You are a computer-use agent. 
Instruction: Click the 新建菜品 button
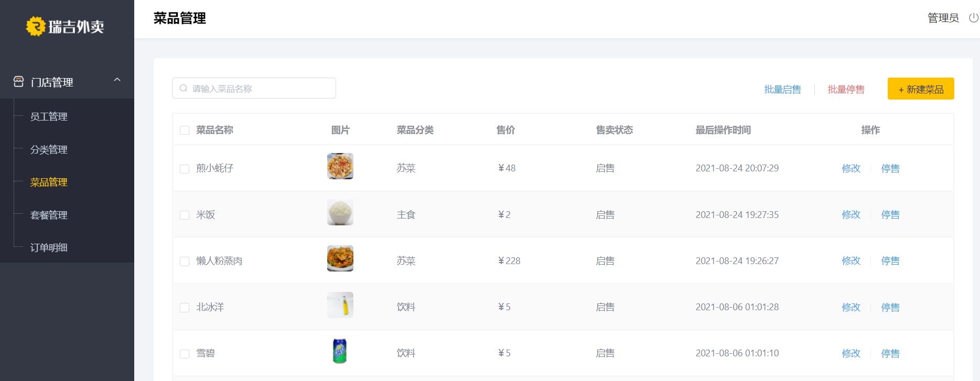coord(920,89)
